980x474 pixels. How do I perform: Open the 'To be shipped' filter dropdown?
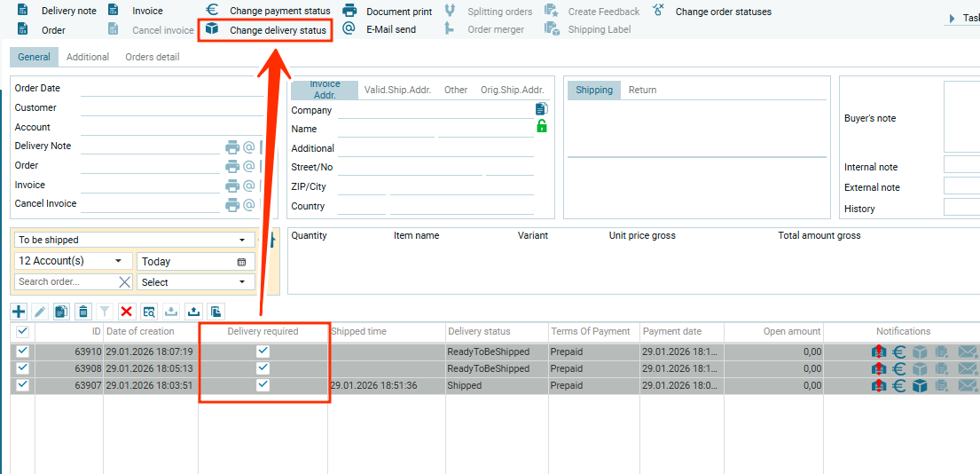133,240
